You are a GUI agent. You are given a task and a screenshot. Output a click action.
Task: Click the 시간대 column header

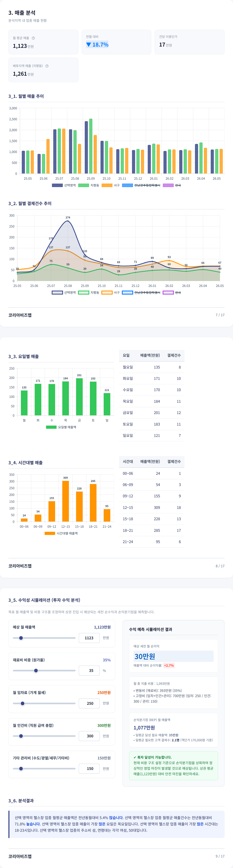coord(128,462)
